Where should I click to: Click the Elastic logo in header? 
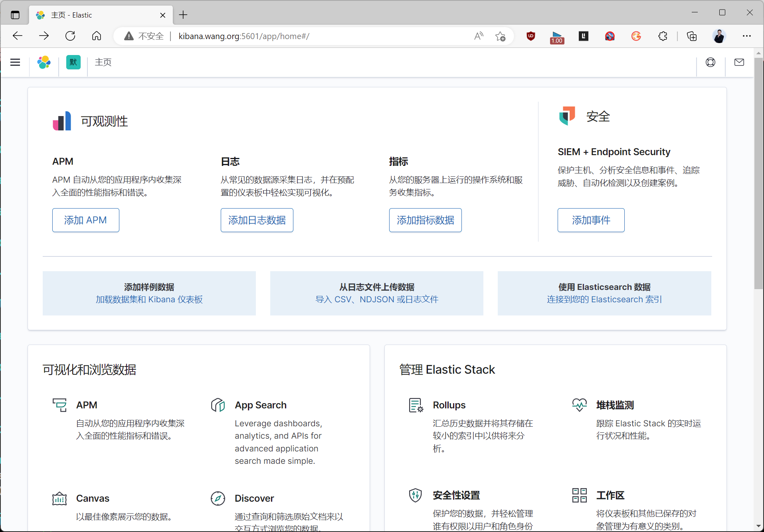pyautogui.click(x=44, y=62)
